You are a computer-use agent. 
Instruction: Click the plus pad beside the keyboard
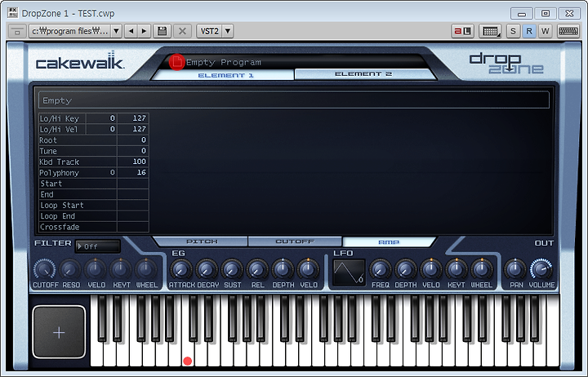tap(59, 332)
